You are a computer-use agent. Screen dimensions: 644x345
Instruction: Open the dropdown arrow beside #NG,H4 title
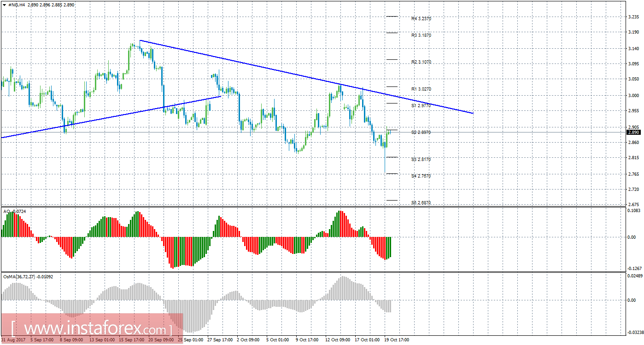[4, 5]
